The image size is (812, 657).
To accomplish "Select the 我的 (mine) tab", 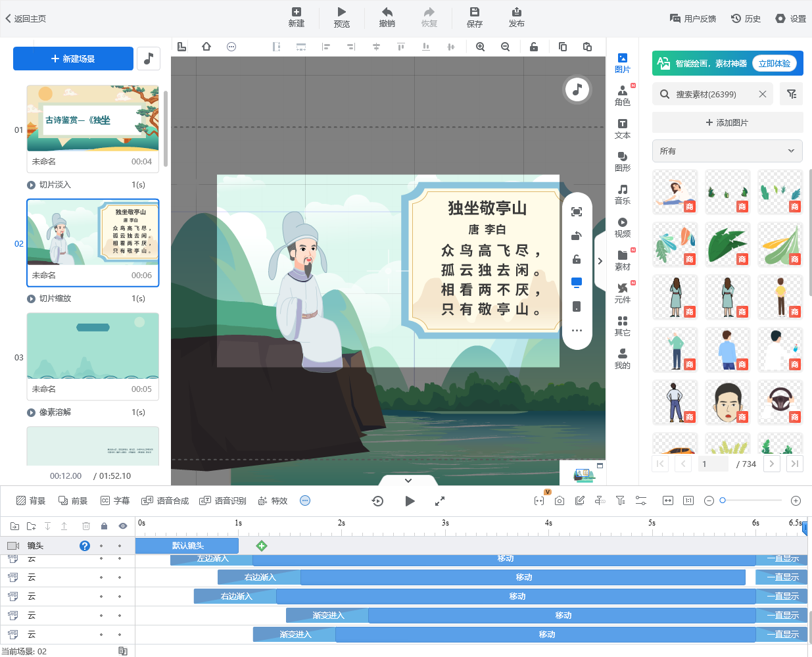I will [x=623, y=358].
